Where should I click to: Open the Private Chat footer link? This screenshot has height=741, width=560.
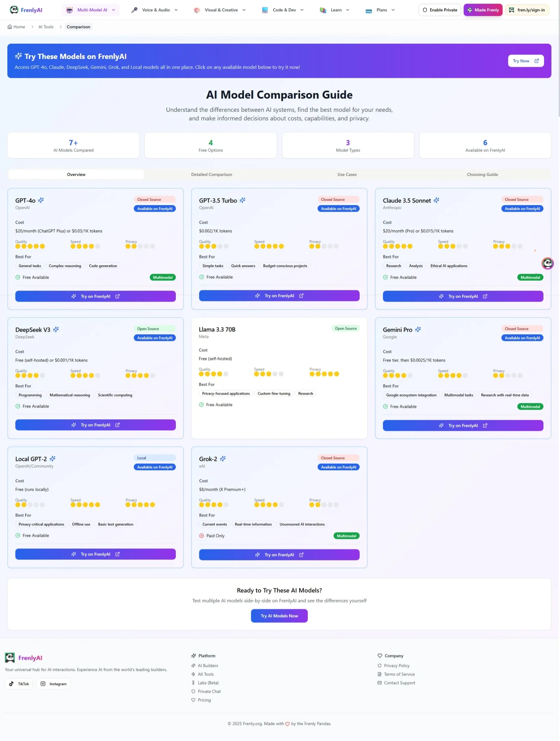[x=209, y=691]
